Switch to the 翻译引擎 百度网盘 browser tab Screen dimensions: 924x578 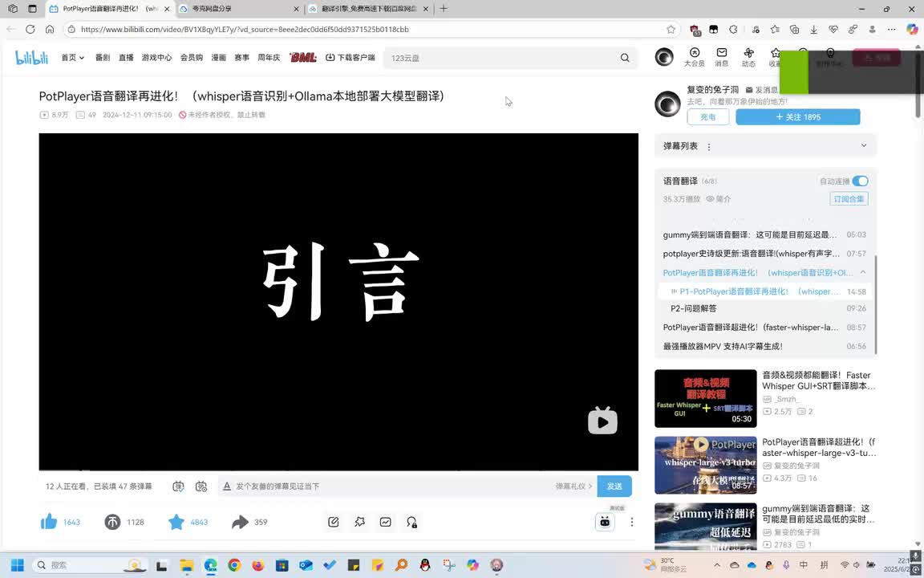tap(368, 9)
